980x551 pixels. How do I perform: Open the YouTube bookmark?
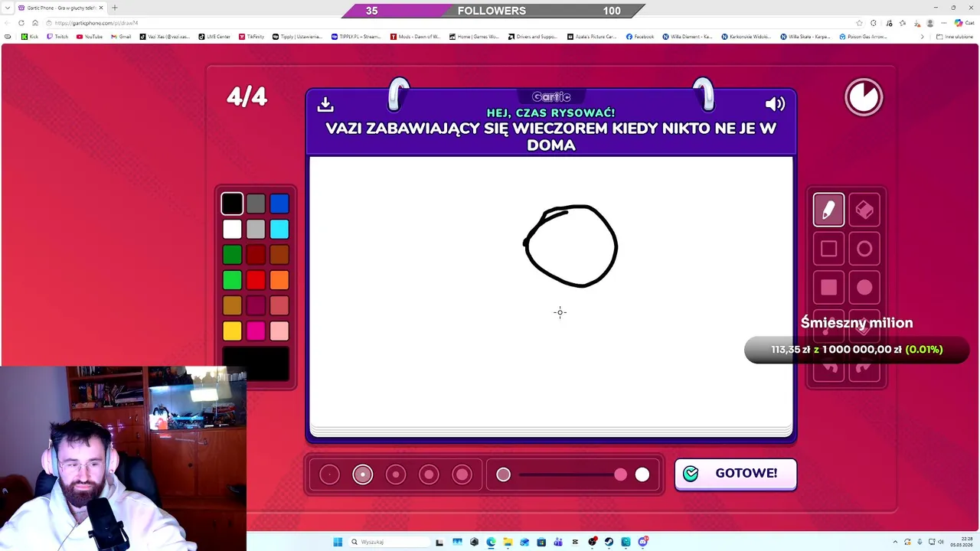click(90, 37)
